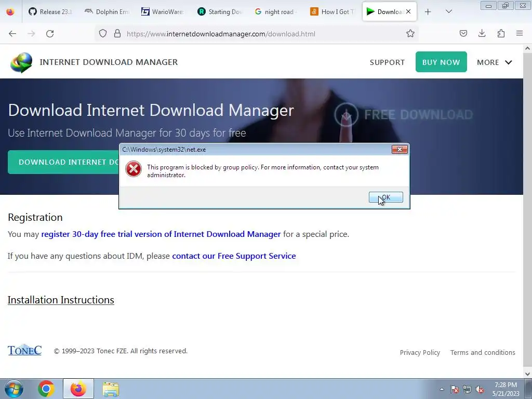532x399 pixels.
Task: Click the red error icon in dialog
Action: (134, 169)
